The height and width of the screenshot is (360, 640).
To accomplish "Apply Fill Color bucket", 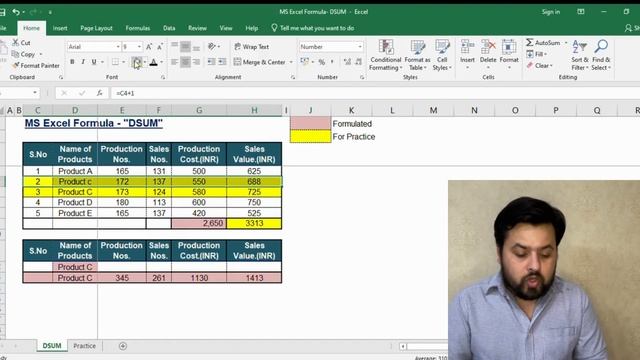I will (137, 62).
